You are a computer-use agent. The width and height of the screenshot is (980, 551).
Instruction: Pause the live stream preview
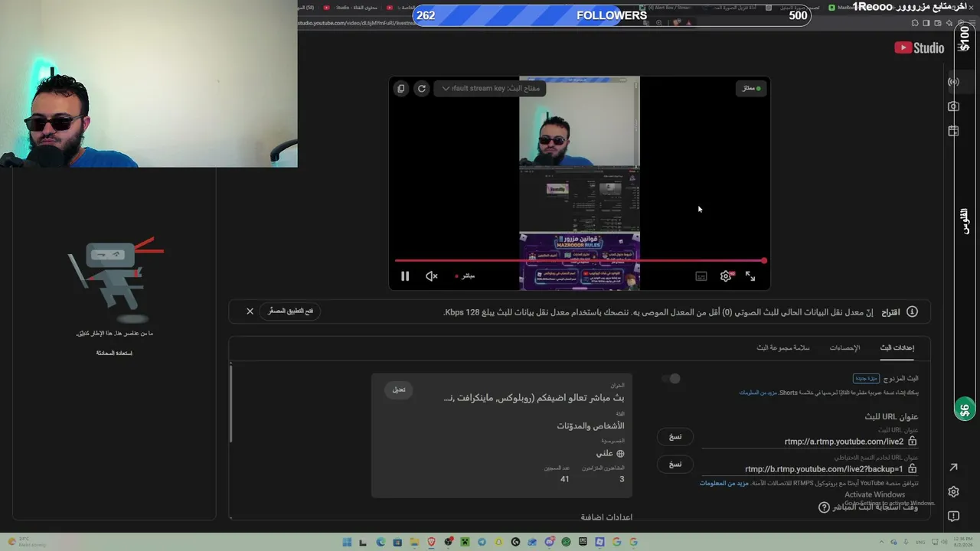405,276
